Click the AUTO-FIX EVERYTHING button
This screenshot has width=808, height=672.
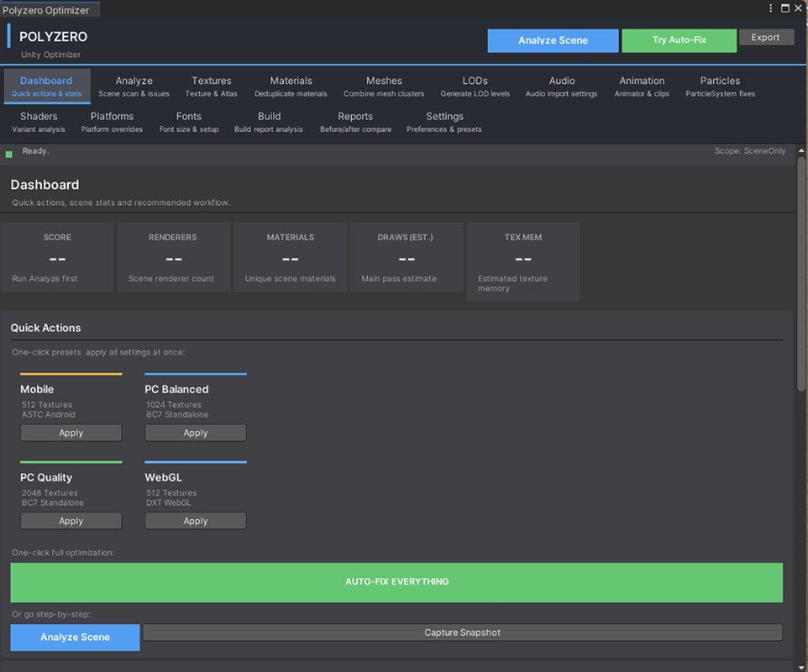[396, 582]
